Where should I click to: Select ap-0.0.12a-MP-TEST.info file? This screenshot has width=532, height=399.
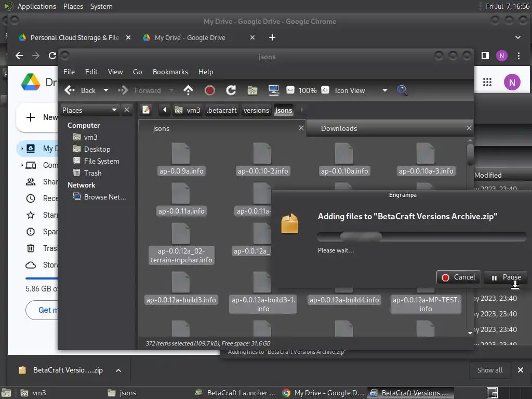point(426,304)
